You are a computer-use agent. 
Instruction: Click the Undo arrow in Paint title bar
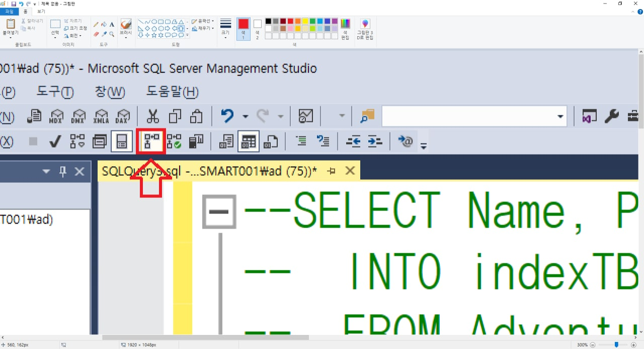[21, 4]
